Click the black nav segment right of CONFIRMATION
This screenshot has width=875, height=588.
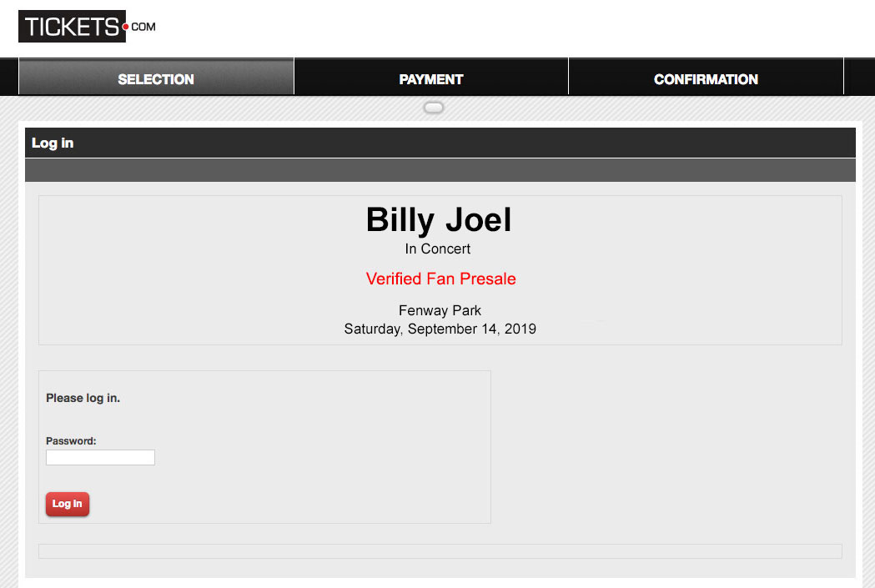859,77
